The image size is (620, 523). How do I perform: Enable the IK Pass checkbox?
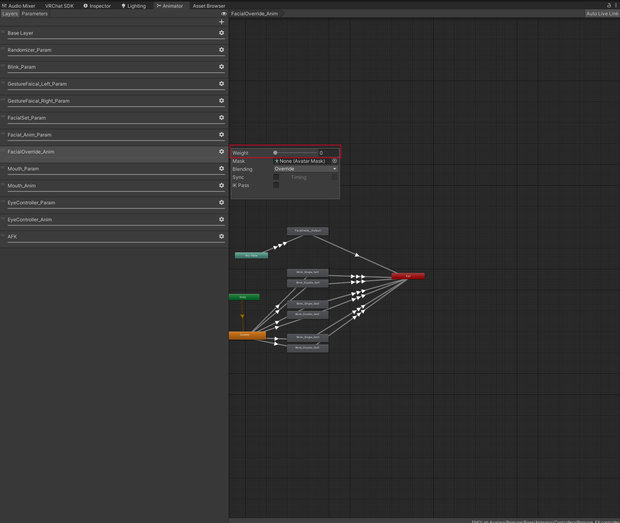pyautogui.click(x=276, y=185)
